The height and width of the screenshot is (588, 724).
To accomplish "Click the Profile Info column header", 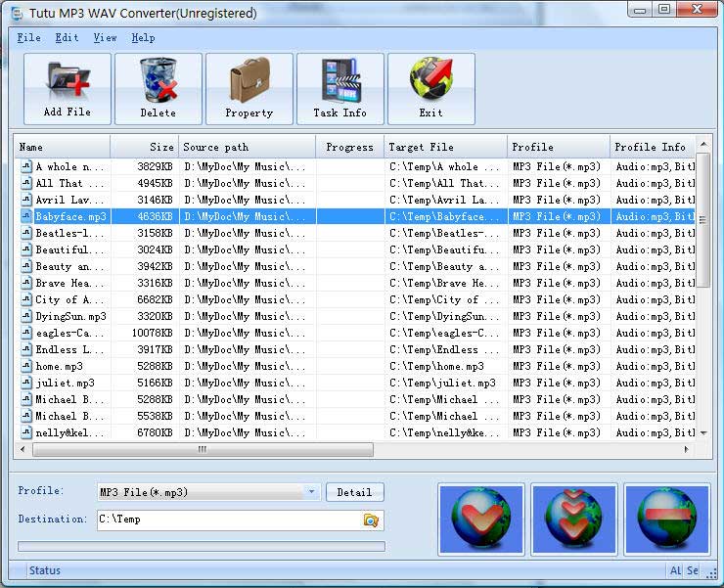I will [x=653, y=147].
